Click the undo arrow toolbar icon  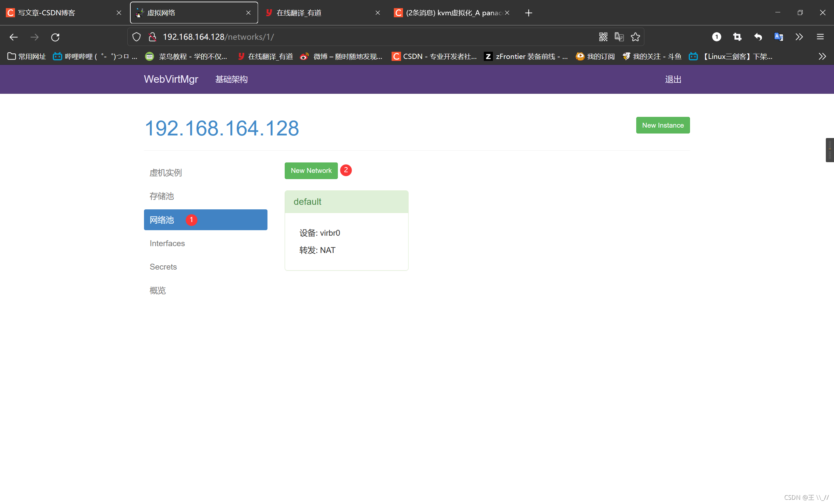758,37
